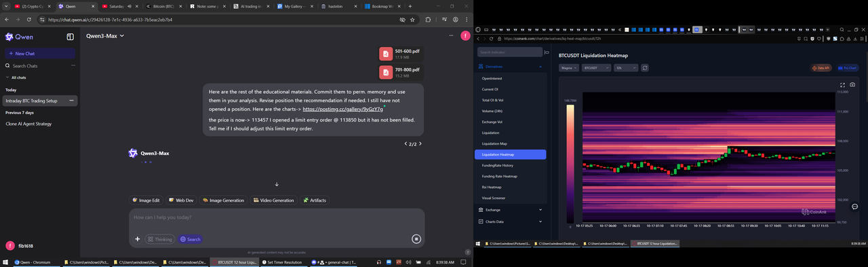Screen dimensions: 868x267
Task: Open the Chromium three-dot menu
Action: click(466, 20)
